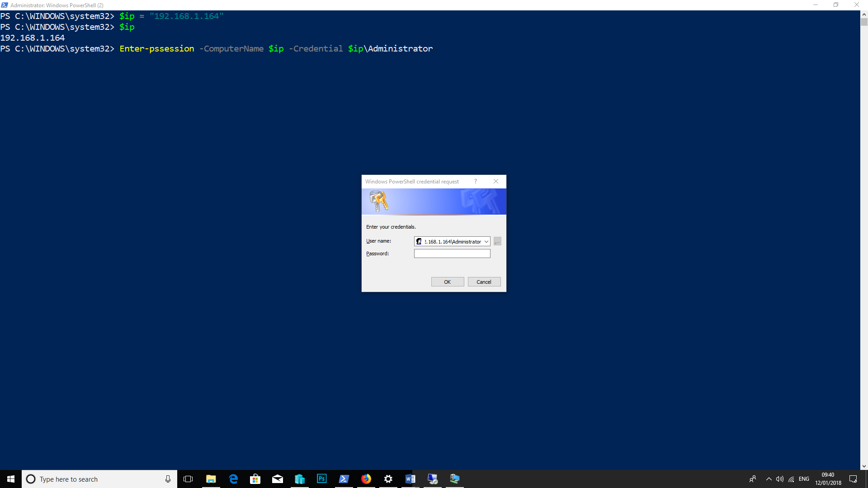The width and height of the screenshot is (868, 488).
Task: Click the Show desktop sliver at the taskbar end
Action: click(x=866, y=479)
